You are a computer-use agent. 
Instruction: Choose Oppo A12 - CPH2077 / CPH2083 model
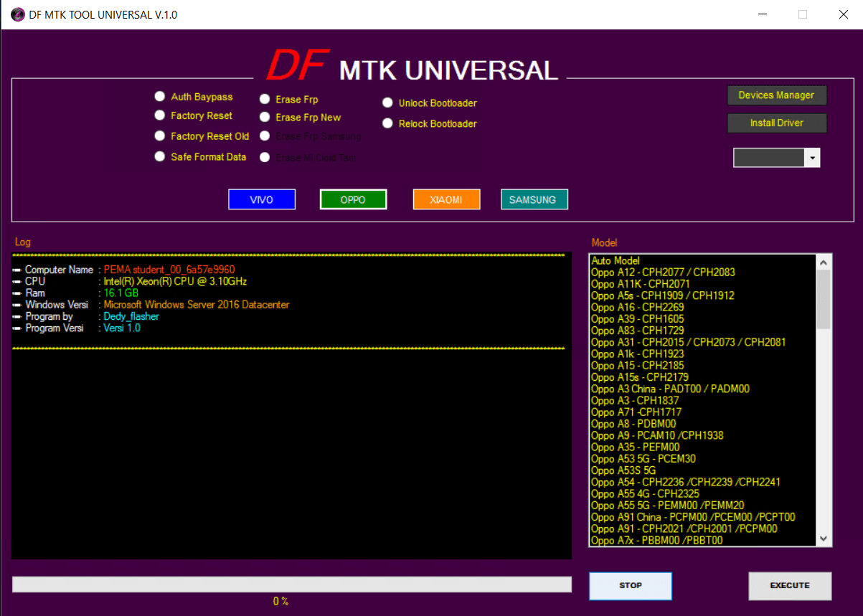pyautogui.click(x=661, y=272)
